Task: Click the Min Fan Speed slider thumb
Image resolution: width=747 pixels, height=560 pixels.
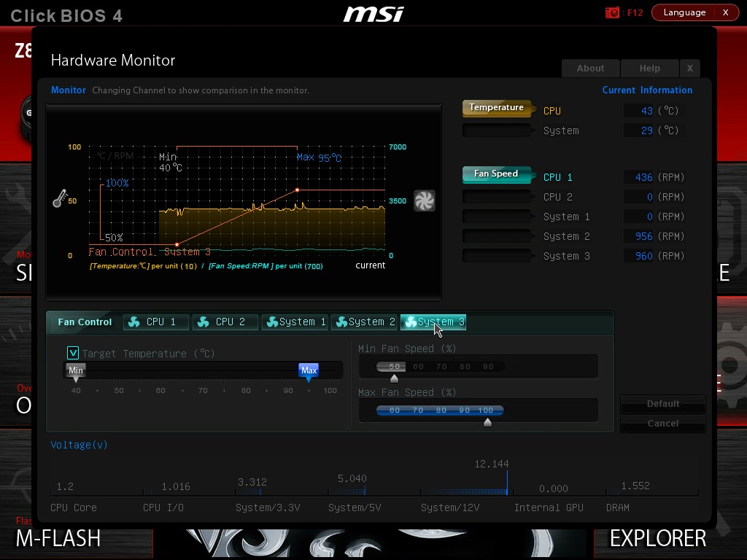Action: (x=394, y=378)
